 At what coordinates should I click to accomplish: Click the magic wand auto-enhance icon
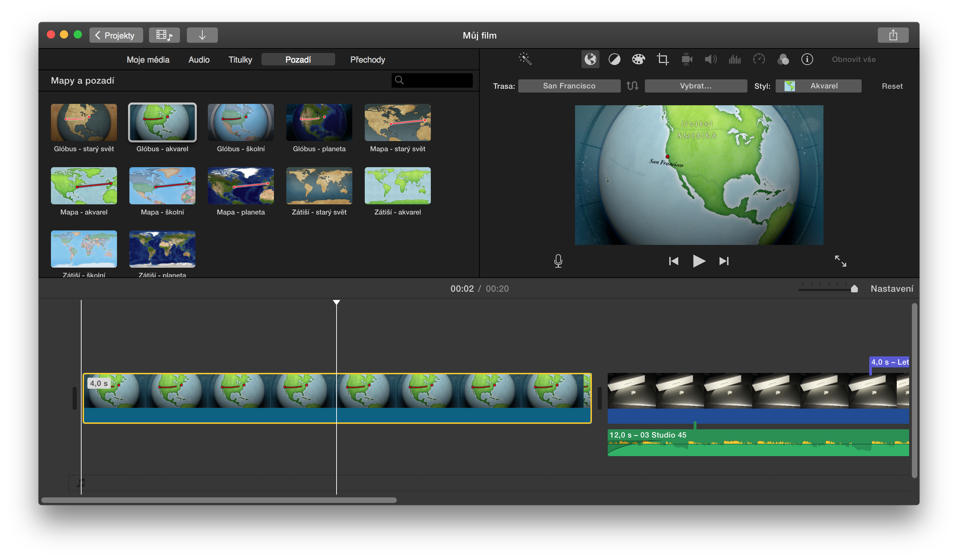pyautogui.click(x=525, y=59)
